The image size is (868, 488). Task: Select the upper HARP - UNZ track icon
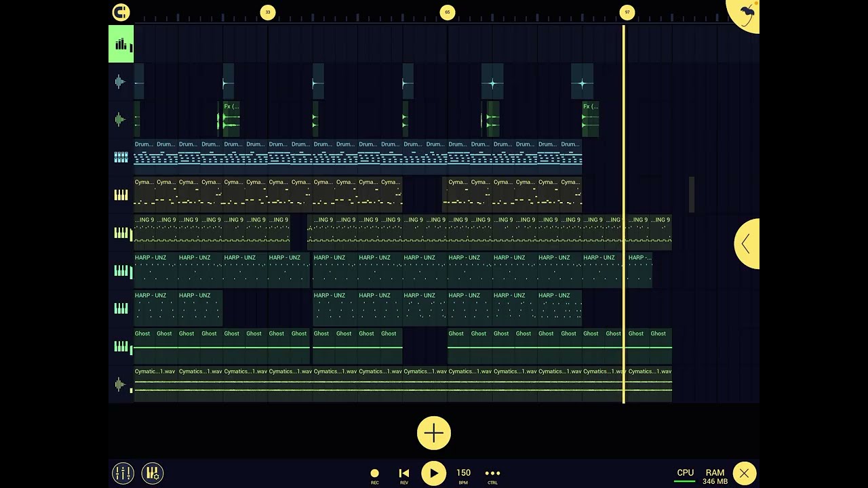point(121,271)
